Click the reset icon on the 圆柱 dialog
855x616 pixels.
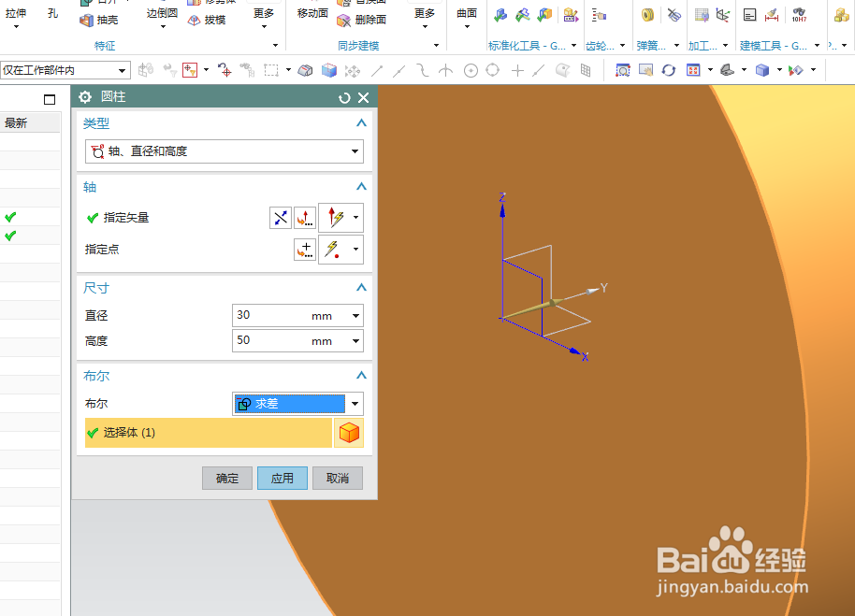[345, 96]
